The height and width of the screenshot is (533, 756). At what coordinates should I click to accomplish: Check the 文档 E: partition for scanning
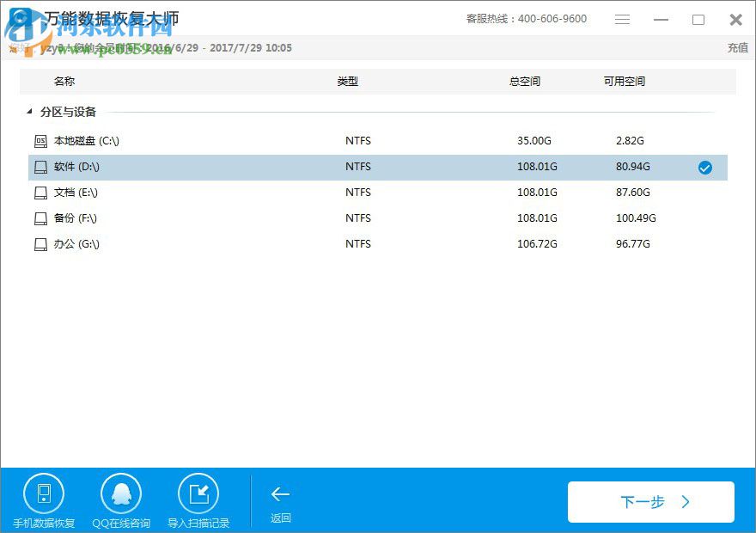[x=705, y=193]
